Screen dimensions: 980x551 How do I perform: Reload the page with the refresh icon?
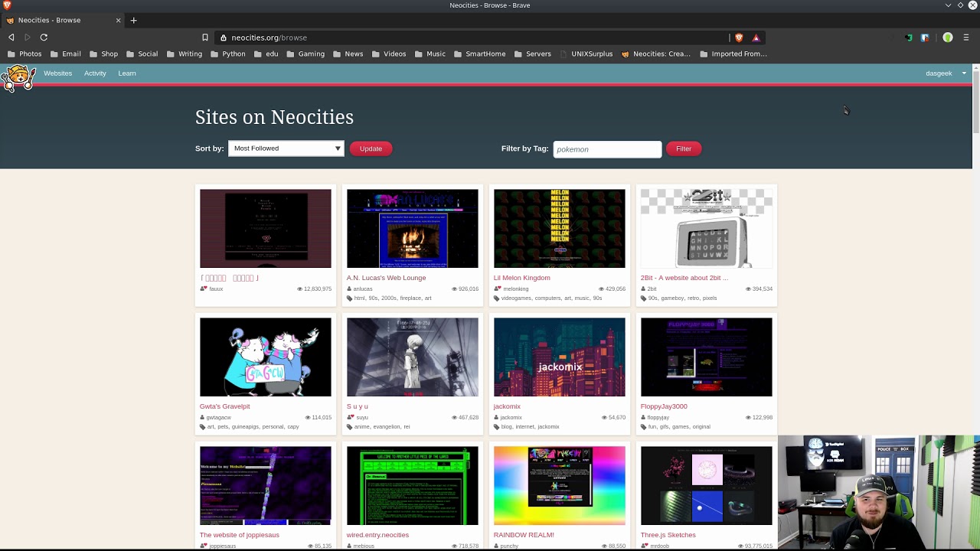(44, 37)
